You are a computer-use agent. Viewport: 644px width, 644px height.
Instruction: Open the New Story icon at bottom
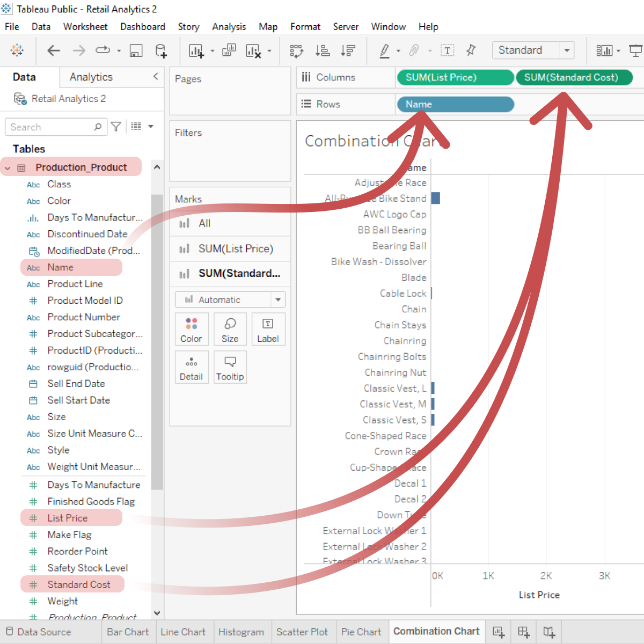[548, 632]
